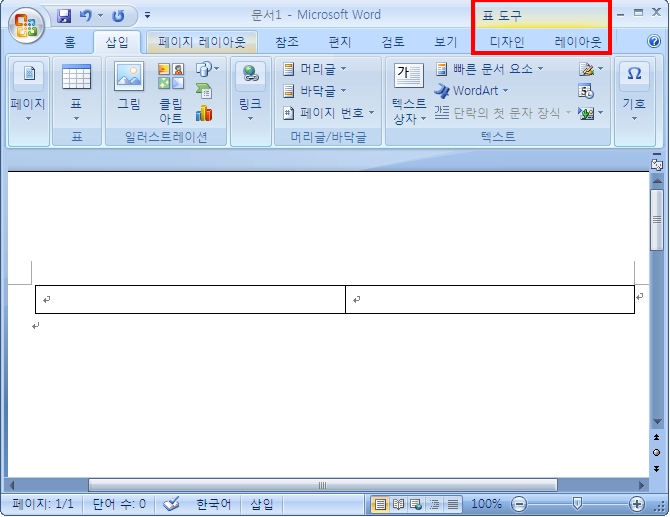Click the 100% zoom level button
The width and height of the screenshot is (670, 517).
486,504
